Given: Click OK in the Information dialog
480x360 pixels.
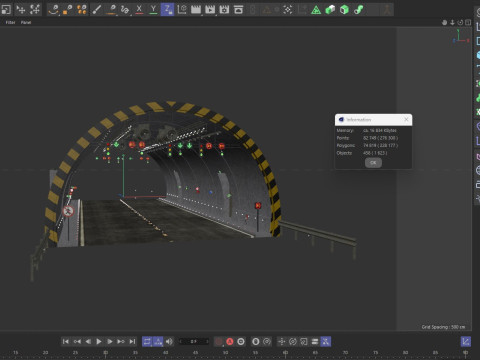Looking at the screenshot, I should click(x=373, y=163).
